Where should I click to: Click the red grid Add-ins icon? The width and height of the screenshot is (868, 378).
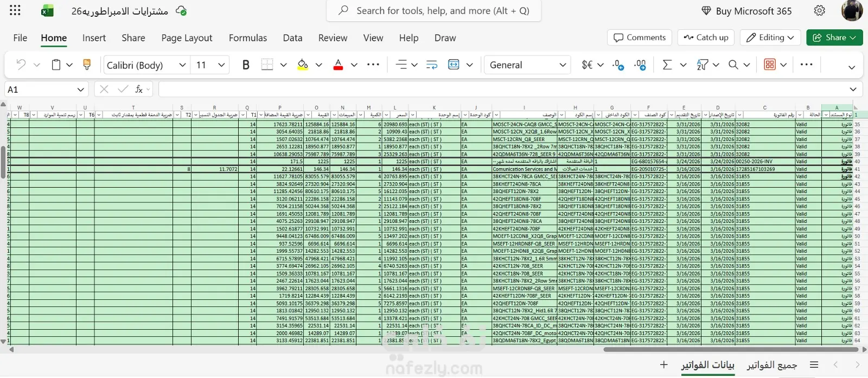point(770,65)
